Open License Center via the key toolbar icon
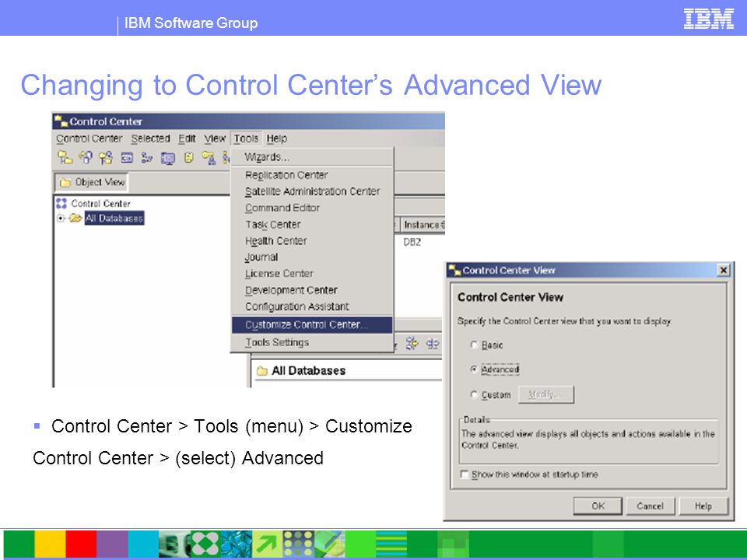The image size is (747, 560). click(209, 158)
